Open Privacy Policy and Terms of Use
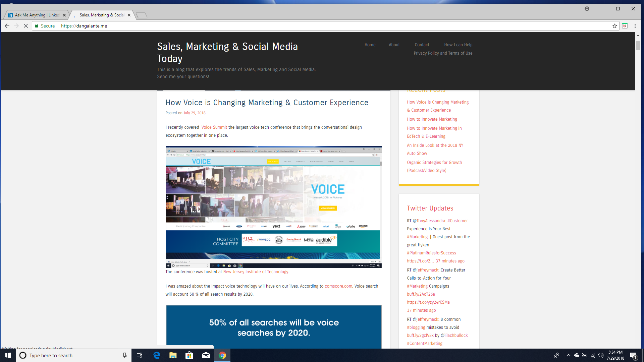This screenshot has height=362, width=644. click(443, 53)
